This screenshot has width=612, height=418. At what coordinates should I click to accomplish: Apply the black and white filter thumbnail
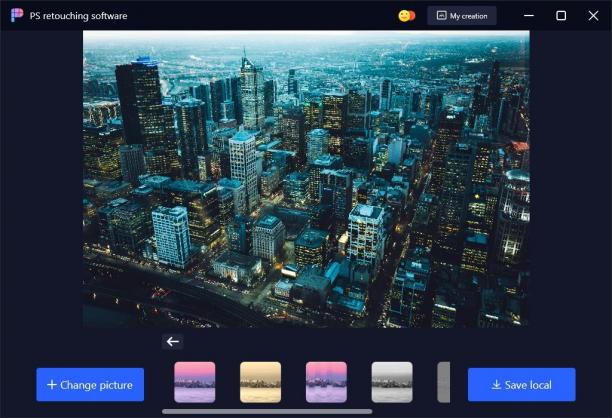392,382
